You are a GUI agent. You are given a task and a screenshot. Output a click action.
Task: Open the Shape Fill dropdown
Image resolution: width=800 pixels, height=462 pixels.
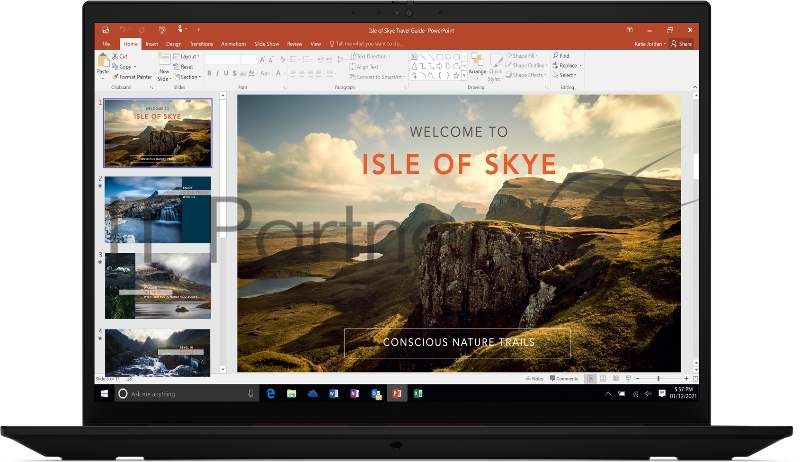tap(524, 56)
